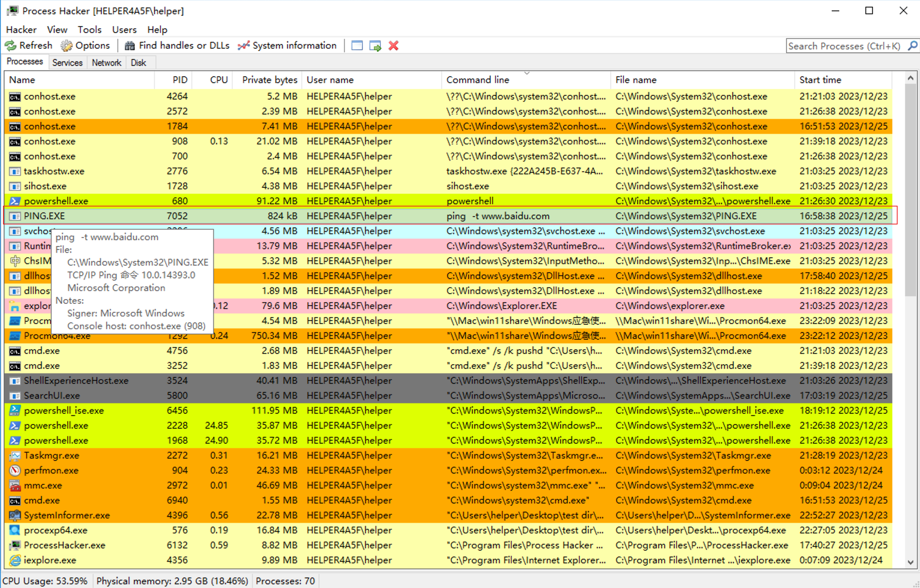Sort processes by Start time column
920x588 pixels.
point(820,80)
